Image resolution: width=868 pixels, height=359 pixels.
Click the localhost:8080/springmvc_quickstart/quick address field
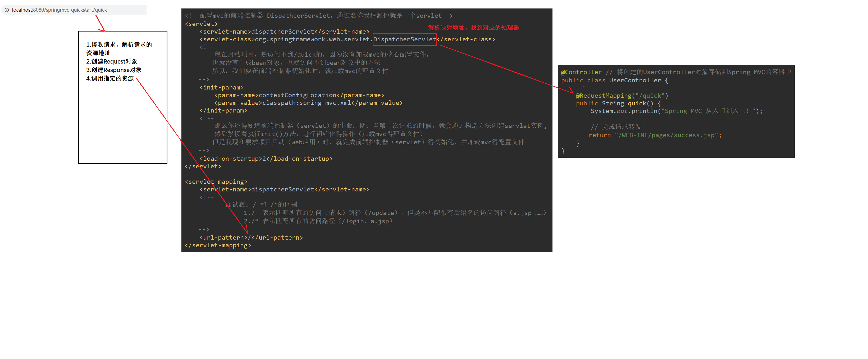coord(59,10)
